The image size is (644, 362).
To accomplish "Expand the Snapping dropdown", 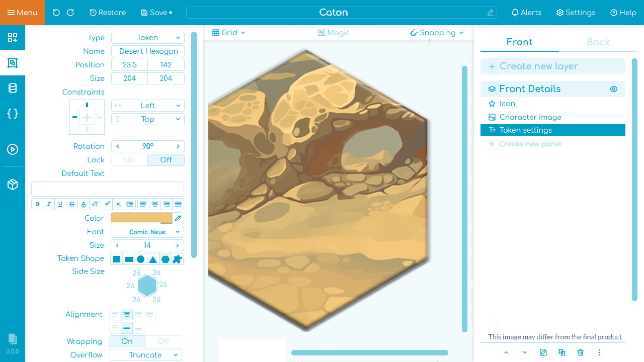I will click(437, 33).
